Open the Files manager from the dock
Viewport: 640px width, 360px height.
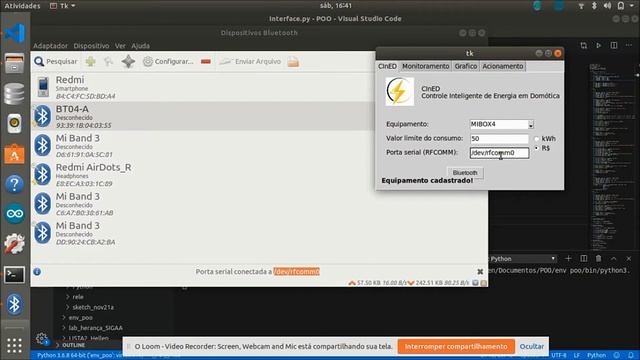tap(15, 63)
